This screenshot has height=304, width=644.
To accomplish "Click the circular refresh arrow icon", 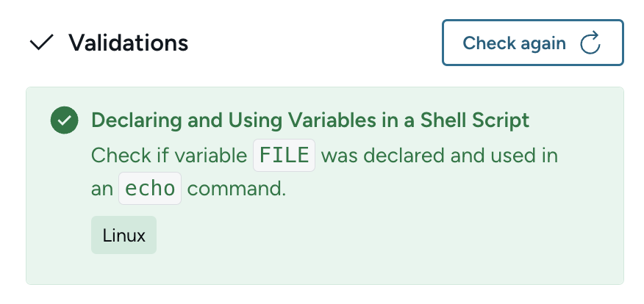I will pyautogui.click(x=590, y=43).
